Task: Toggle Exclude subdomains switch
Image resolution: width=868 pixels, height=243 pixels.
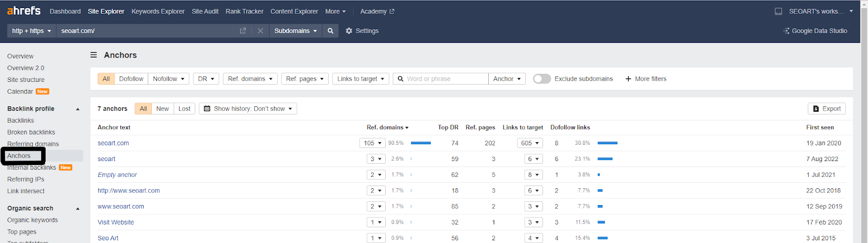Action: tap(541, 79)
